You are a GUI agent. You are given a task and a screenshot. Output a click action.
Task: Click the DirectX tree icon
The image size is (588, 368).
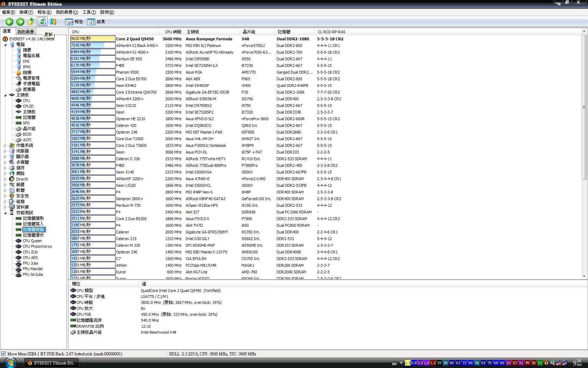pyautogui.click(x=12, y=179)
